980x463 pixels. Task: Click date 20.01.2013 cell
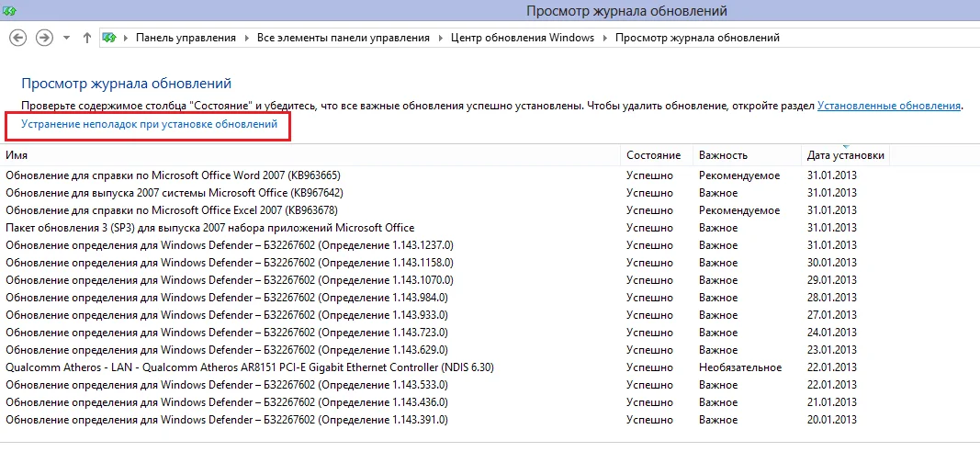click(832, 420)
